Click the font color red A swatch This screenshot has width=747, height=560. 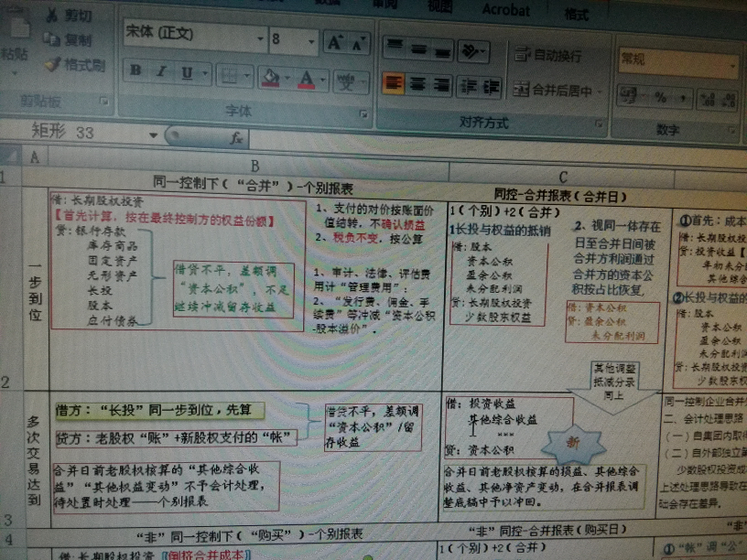[x=305, y=80]
